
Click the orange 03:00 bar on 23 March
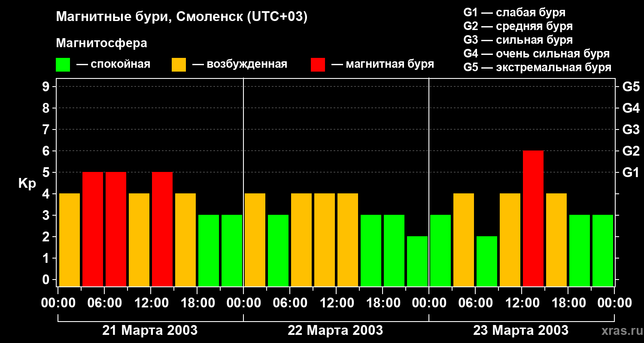pos(464,240)
